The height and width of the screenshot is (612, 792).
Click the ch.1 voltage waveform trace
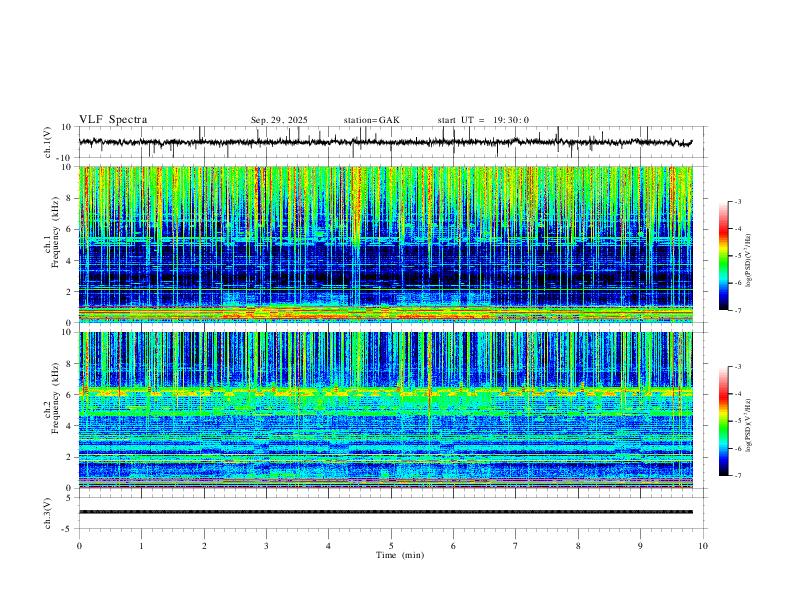pyautogui.click(x=386, y=142)
